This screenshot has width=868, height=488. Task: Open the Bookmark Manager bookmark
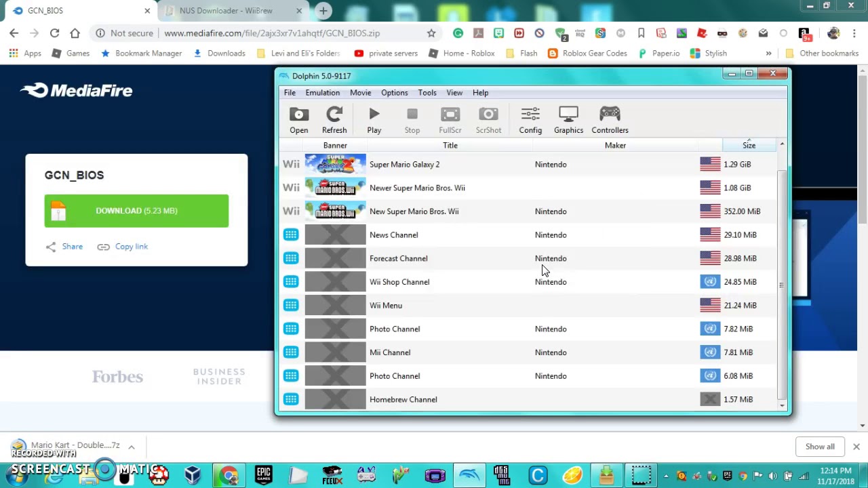(141, 53)
